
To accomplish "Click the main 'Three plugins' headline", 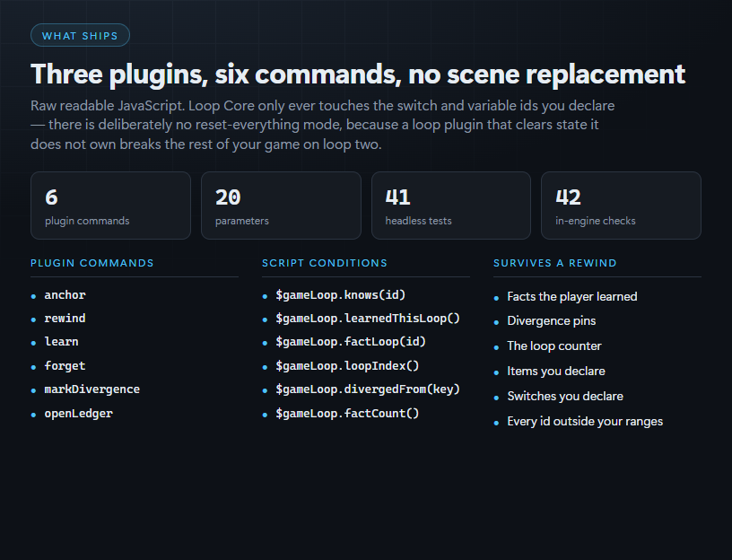I will click(x=358, y=74).
